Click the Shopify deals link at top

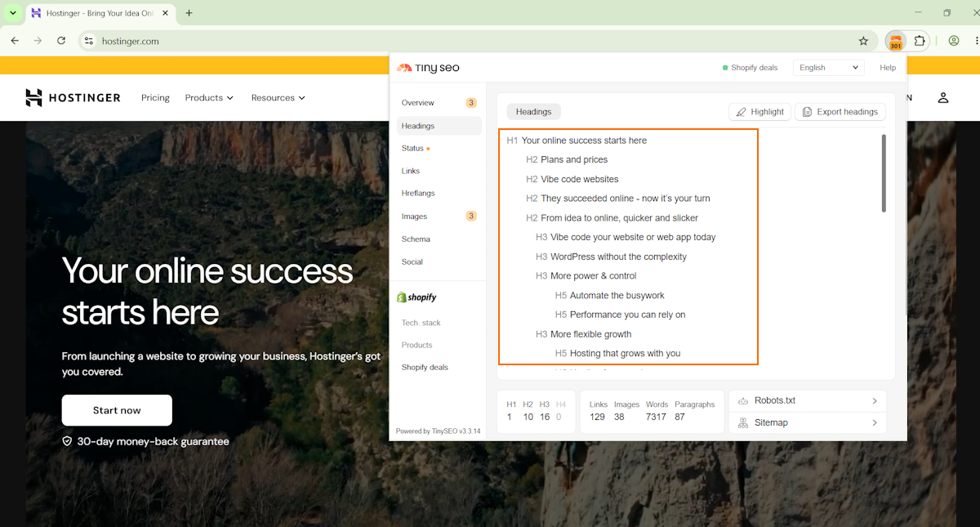point(751,68)
